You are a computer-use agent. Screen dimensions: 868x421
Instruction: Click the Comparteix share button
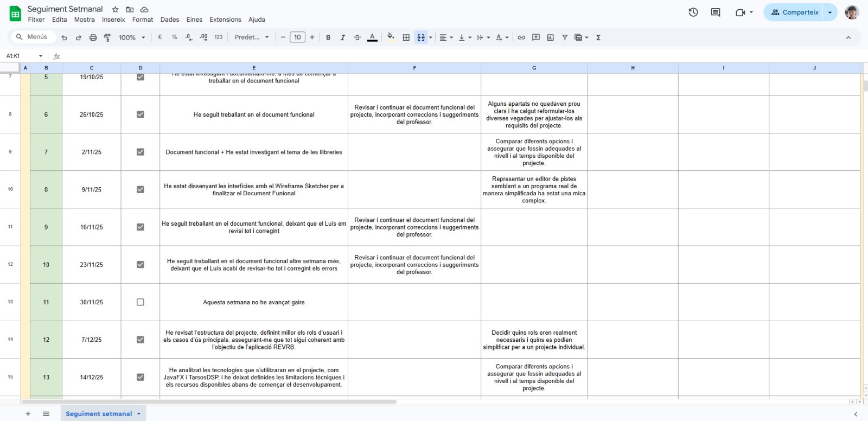click(x=794, y=12)
